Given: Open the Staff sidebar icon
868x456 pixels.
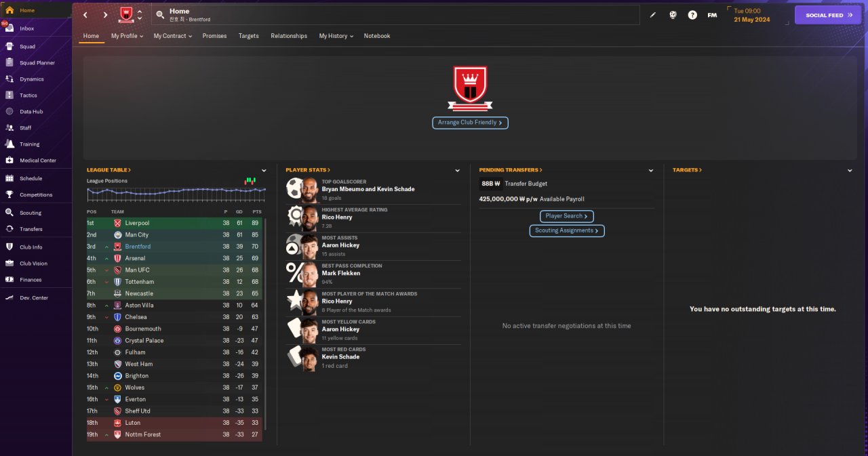Looking at the screenshot, I should pyautogui.click(x=9, y=128).
